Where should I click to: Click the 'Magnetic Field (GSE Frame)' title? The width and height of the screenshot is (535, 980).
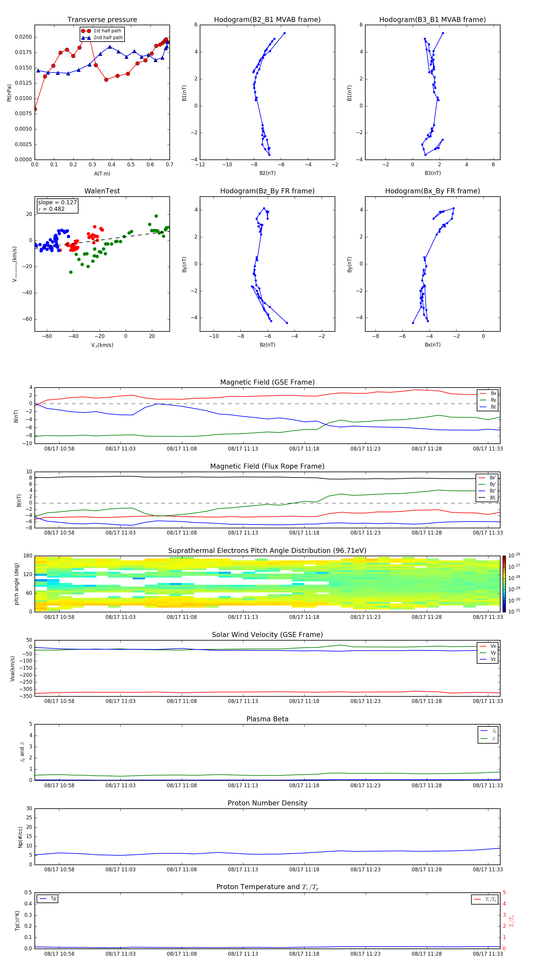267,382
